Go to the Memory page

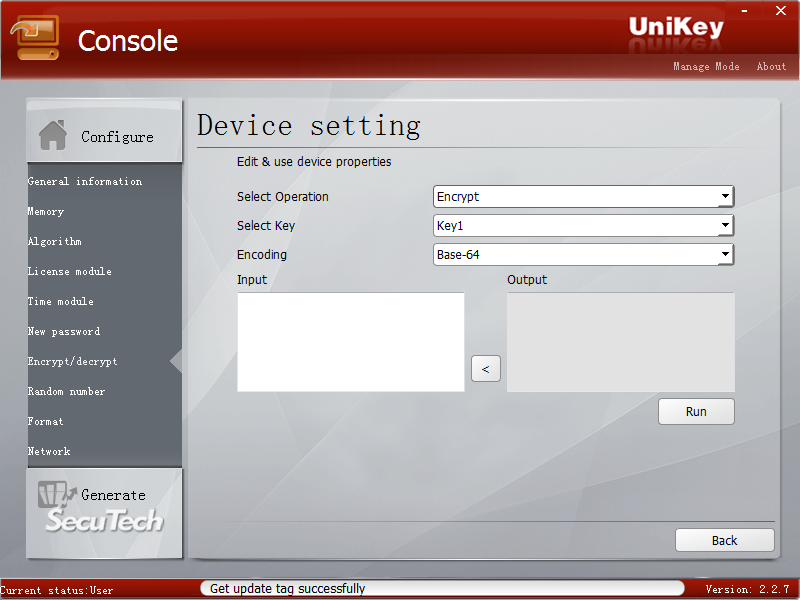(46, 211)
